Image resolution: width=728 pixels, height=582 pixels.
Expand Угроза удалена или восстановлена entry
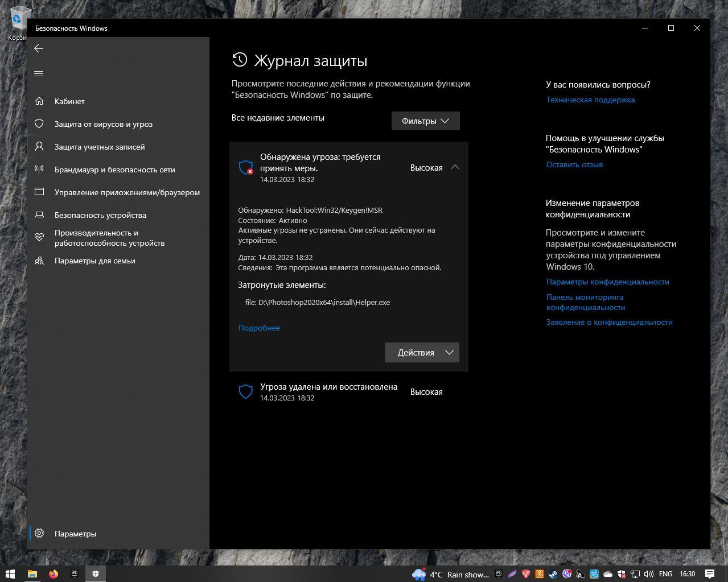349,392
